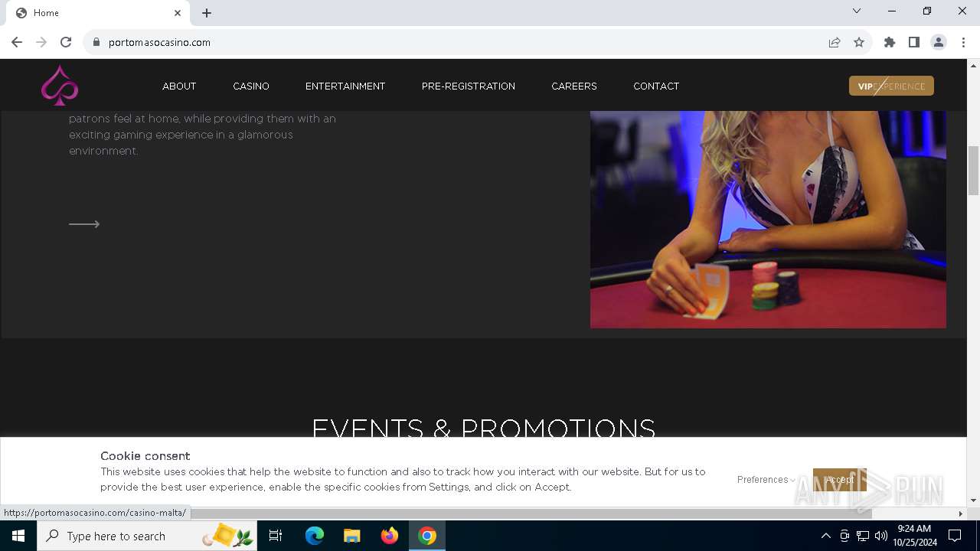Click the taskbar clock and date

(x=914, y=536)
